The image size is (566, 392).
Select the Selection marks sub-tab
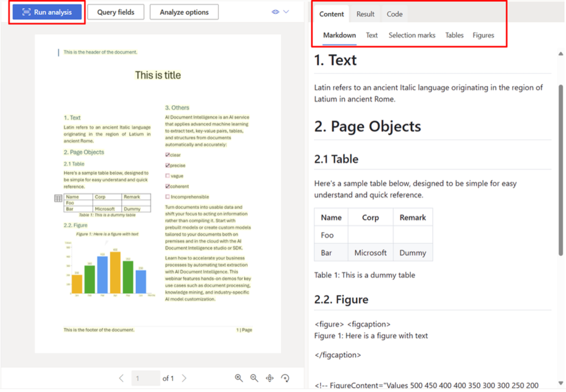[x=412, y=35]
